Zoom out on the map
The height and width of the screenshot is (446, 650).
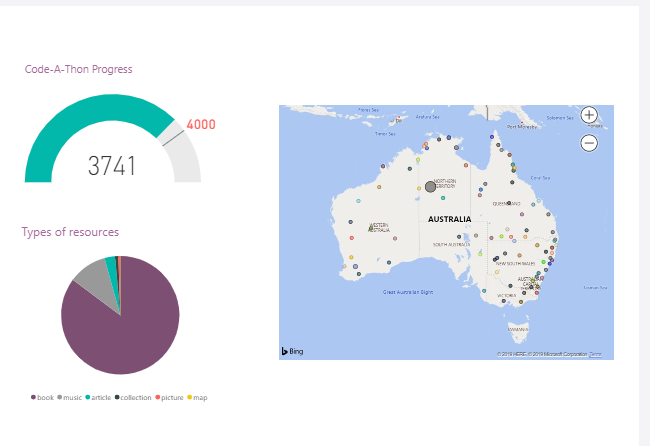pyautogui.click(x=589, y=143)
